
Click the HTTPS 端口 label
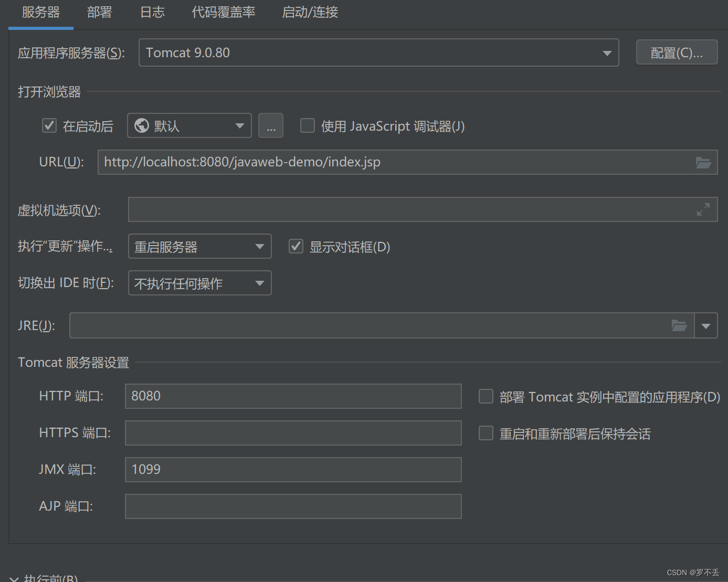pyautogui.click(x=75, y=433)
